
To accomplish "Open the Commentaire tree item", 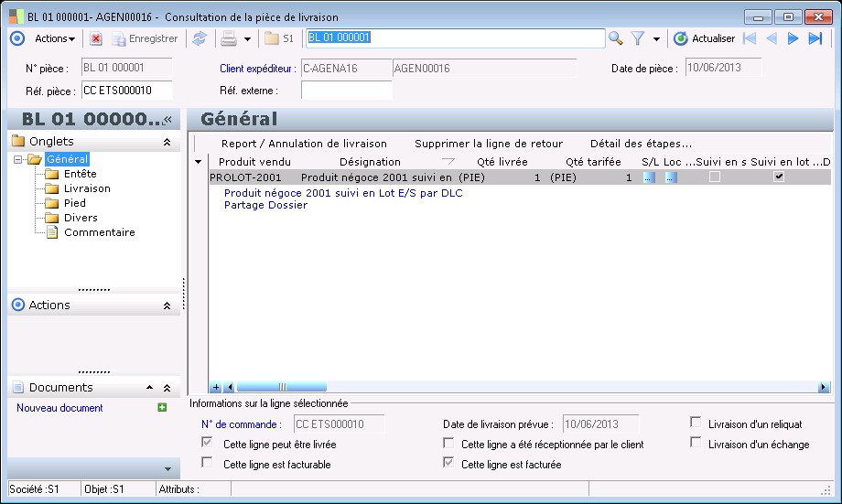I will 100,232.
